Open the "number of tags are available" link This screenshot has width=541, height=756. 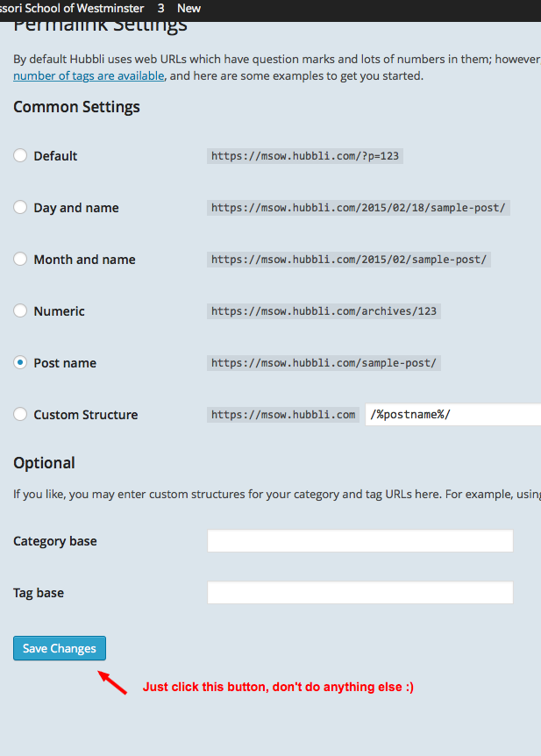pos(89,75)
